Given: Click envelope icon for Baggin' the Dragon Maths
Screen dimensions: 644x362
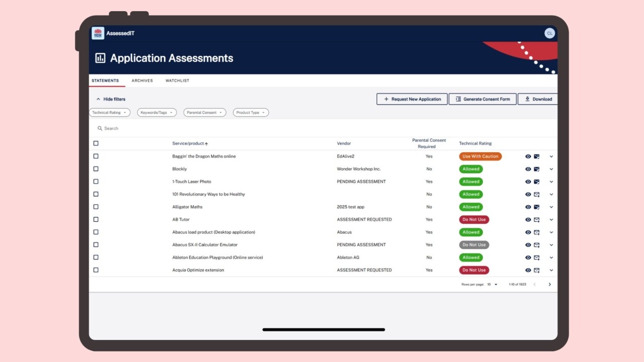Looking at the screenshot, I should click(537, 156).
